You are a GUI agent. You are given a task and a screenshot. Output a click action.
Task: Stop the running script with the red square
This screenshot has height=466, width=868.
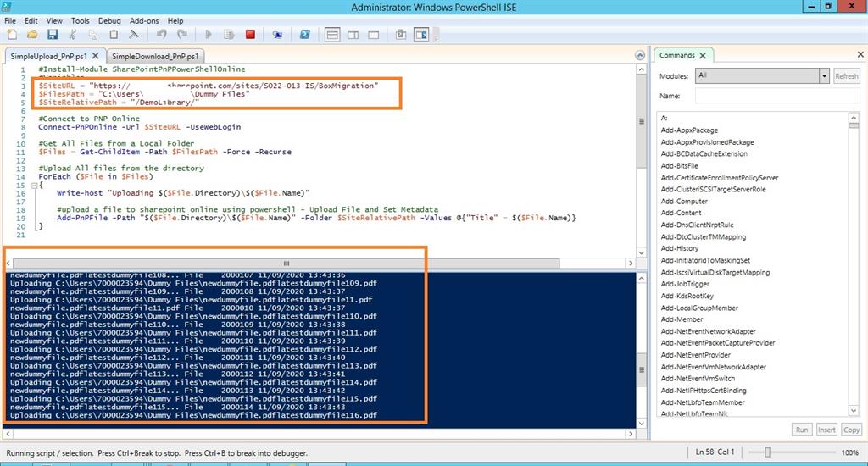click(250, 34)
